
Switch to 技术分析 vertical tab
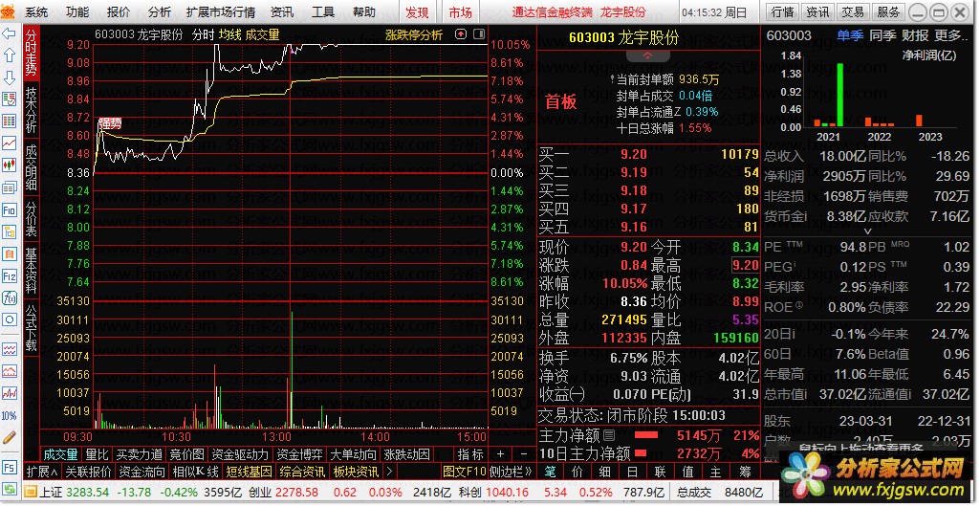(x=32, y=109)
